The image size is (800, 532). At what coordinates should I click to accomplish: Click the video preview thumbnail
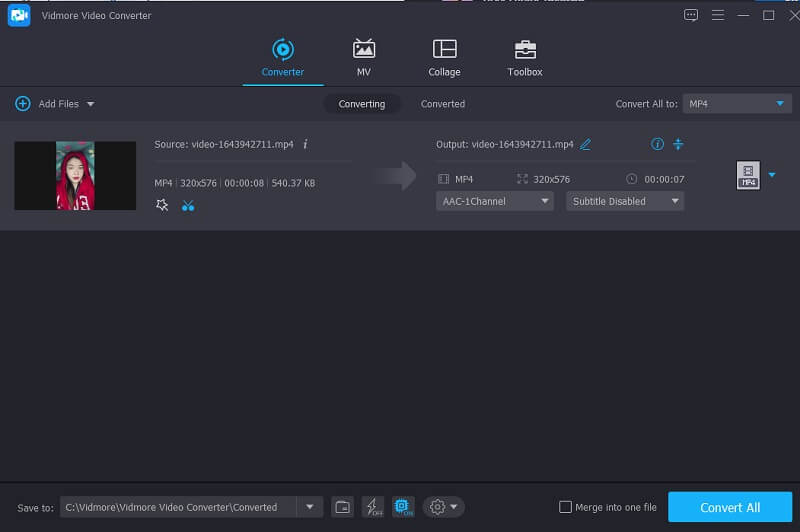[x=75, y=175]
